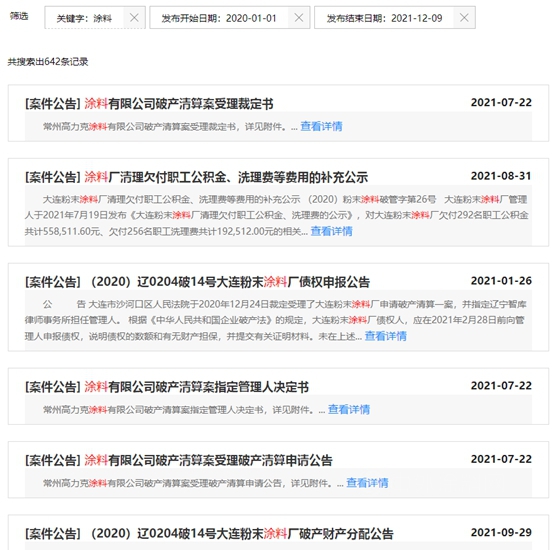The height and width of the screenshot is (550, 557).
Task: Remove the 发布结束日期 2021-12-09 filter
Action: click(464, 17)
